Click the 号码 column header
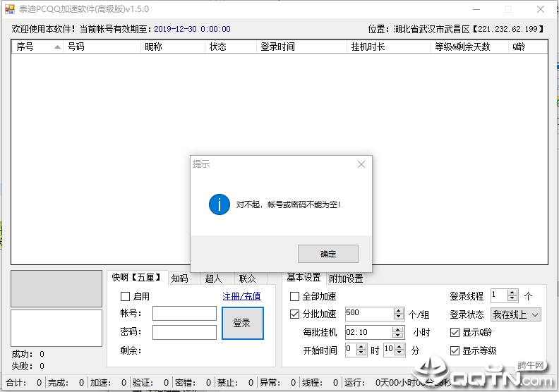 coord(102,47)
